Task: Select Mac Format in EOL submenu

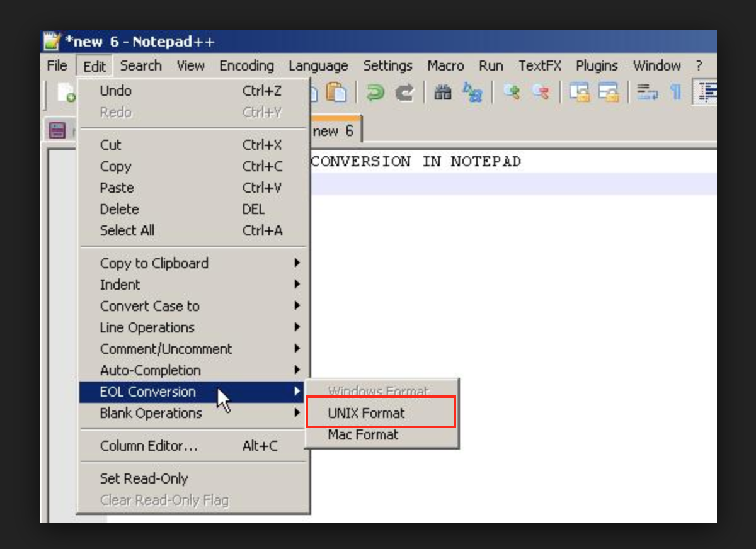Action: [381, 434]
